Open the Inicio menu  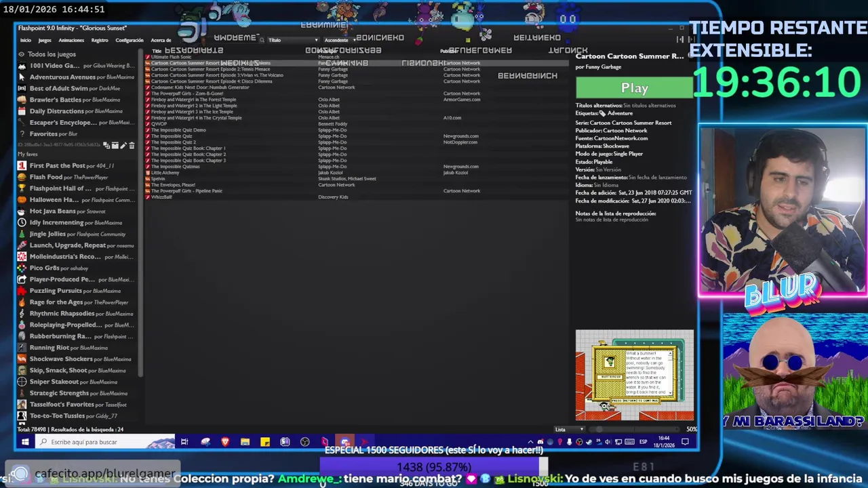point(25,40)
